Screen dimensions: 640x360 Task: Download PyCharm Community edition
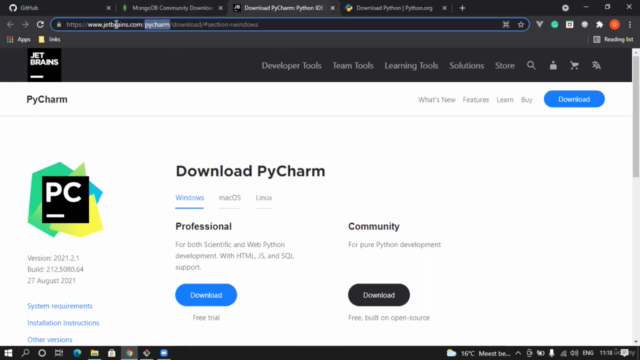tap(379, 295)
